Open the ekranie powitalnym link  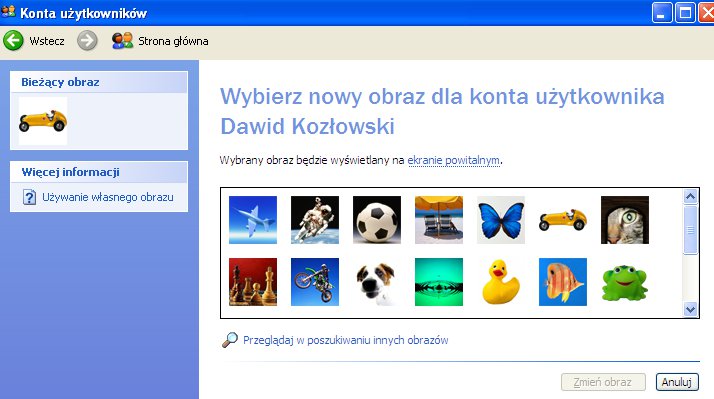pos(453,160)
